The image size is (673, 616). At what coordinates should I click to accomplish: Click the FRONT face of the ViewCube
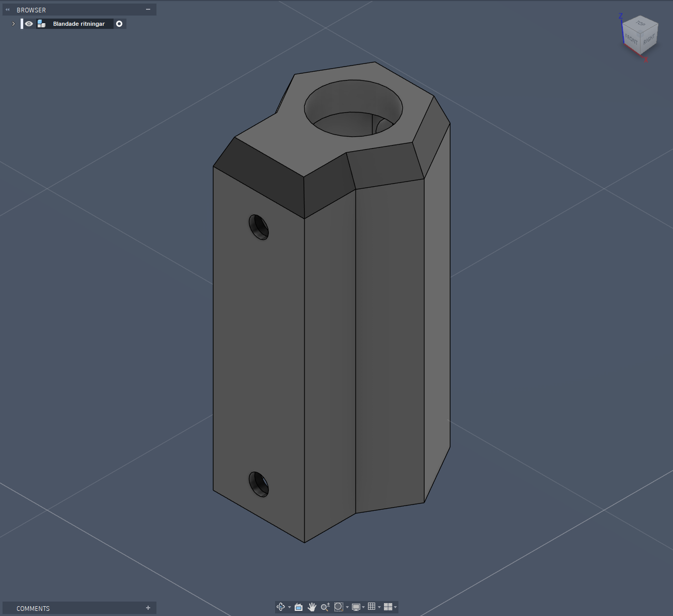pos(631,39)
